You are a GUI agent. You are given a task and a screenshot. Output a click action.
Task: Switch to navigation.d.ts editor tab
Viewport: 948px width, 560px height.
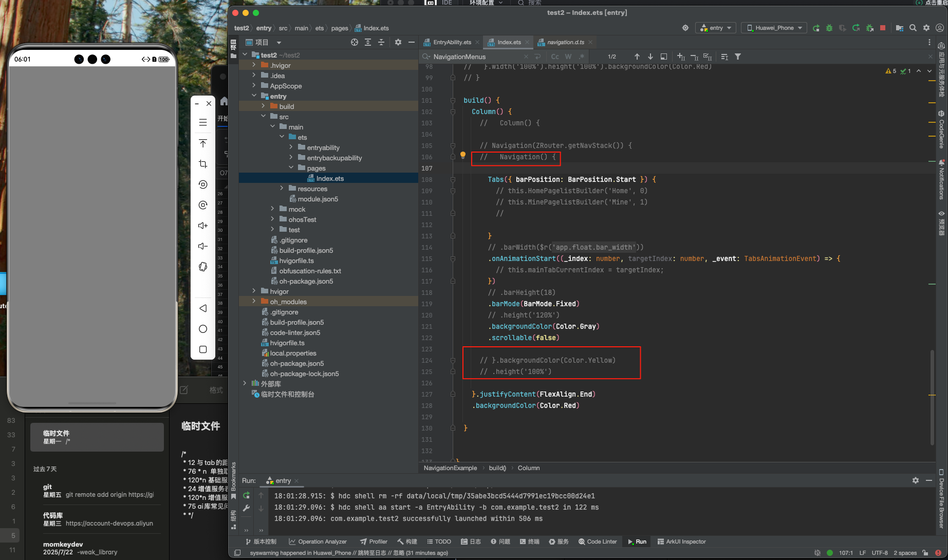pyautogui.click(x=565, y=42)
